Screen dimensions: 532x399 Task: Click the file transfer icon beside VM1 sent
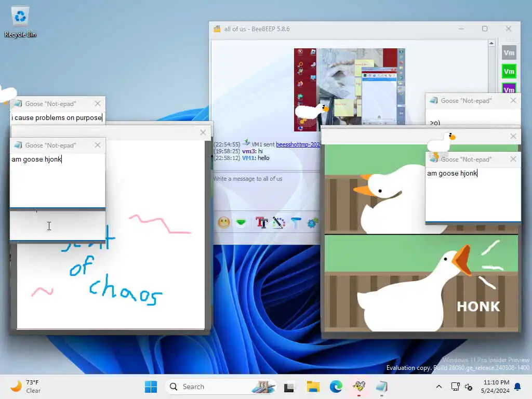(246, 142)
